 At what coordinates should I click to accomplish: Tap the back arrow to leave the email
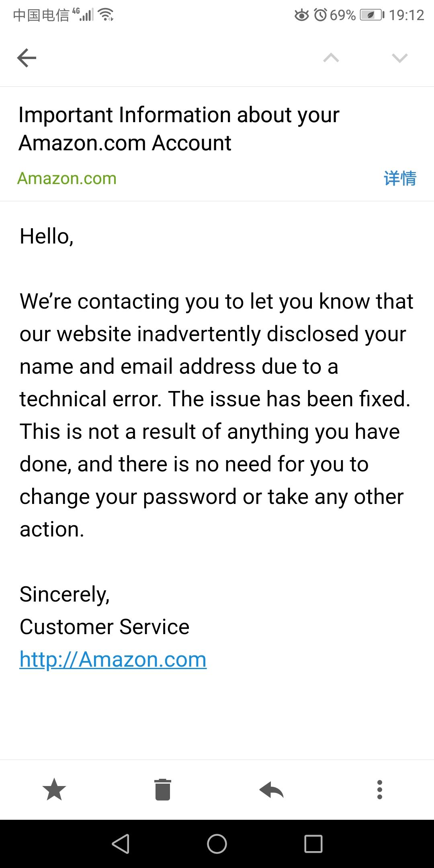pyautogui.click(x=27, y=58)
